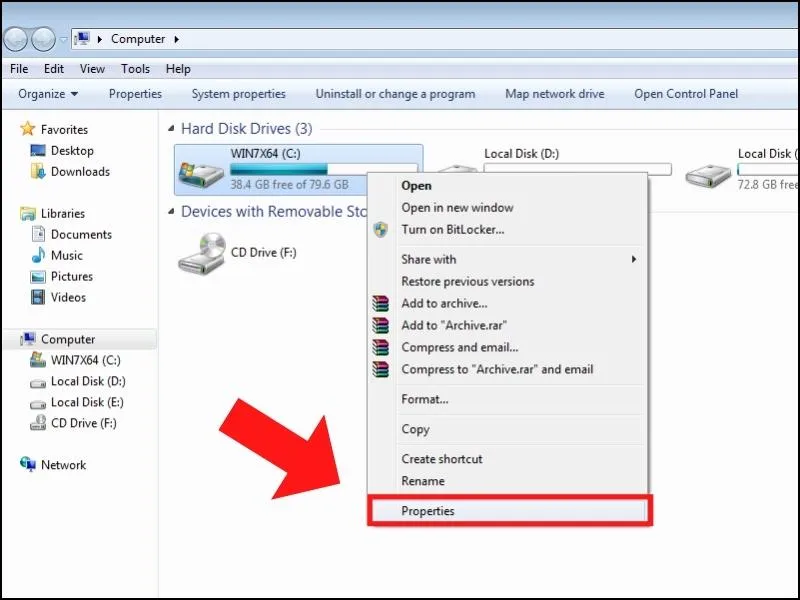Choose Properties from the context menu
The width and height of the screenshot is (800, 600).
428,511
